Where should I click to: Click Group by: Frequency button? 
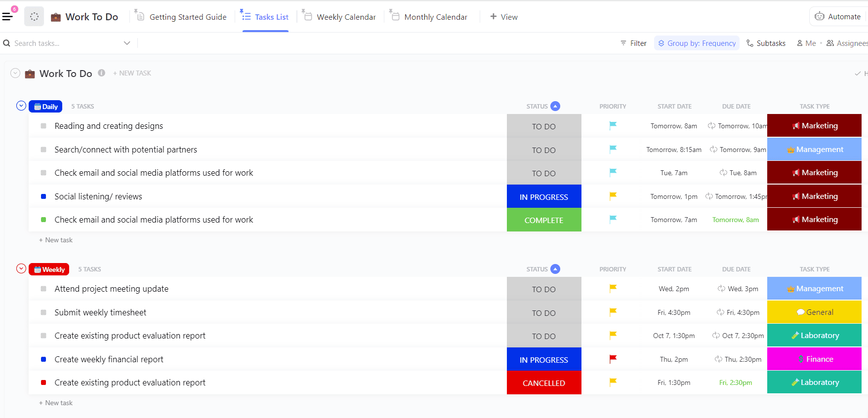tap(697, 43)
